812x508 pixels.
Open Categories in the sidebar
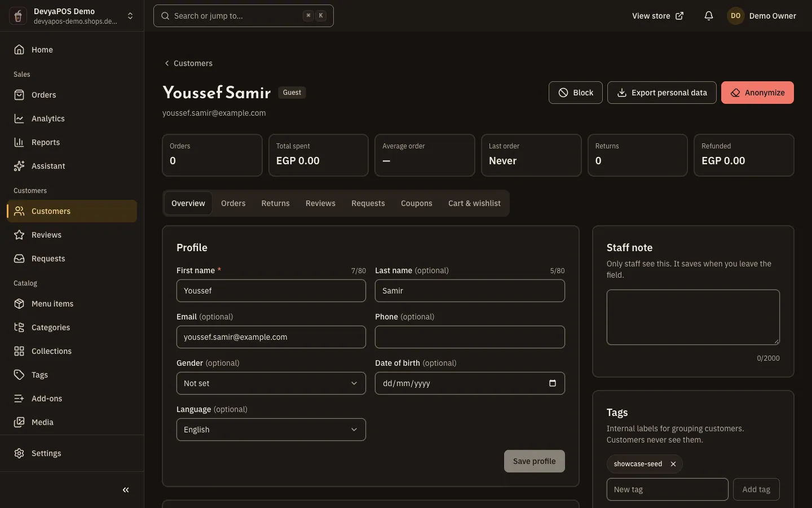72,327
